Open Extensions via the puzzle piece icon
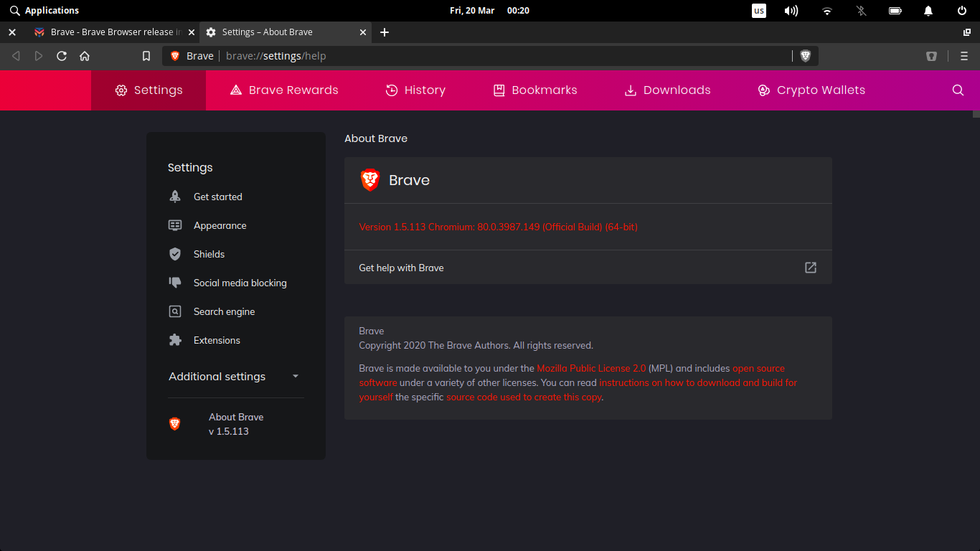 point(175,340)
